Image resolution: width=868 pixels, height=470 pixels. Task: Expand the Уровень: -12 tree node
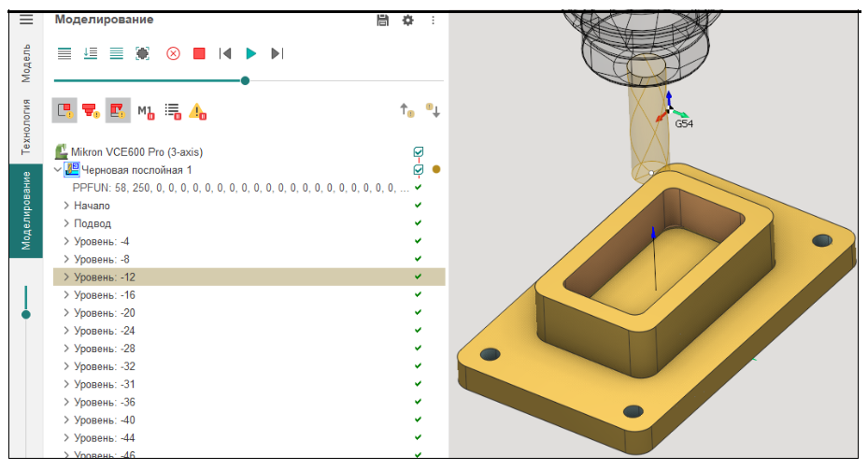[65, 277]
